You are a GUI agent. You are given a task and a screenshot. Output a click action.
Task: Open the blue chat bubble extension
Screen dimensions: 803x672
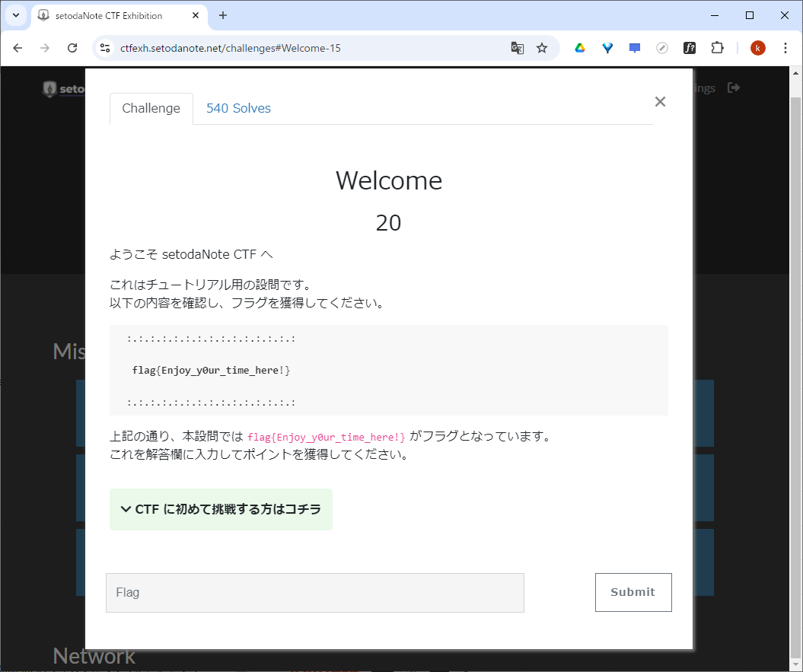click(x=635, y=48)
